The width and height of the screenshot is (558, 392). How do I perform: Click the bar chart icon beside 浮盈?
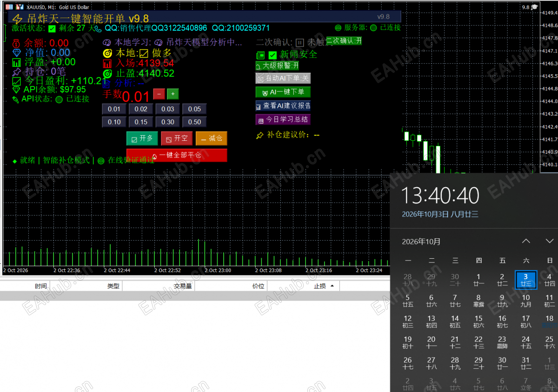tap(17, 62)
